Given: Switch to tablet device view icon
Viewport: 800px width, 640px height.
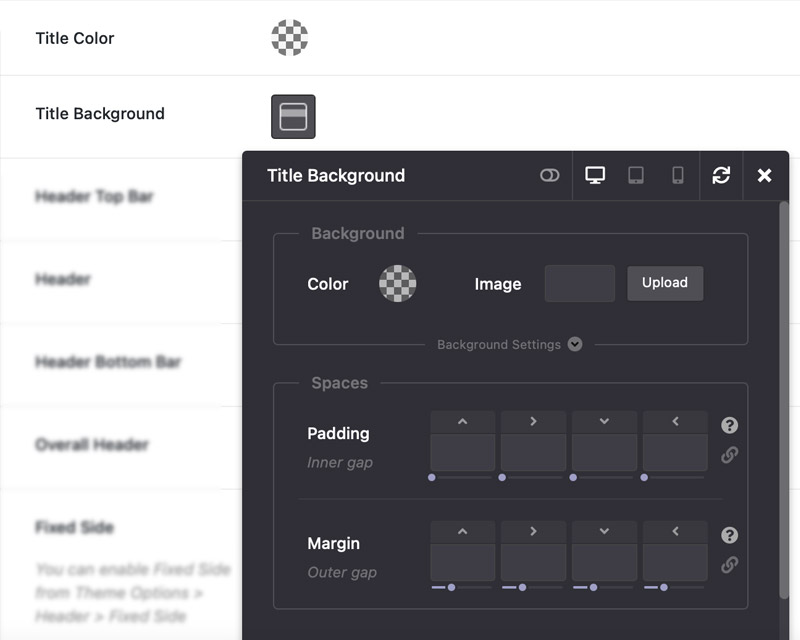Looking at the screenshot, I should (635, 175).
